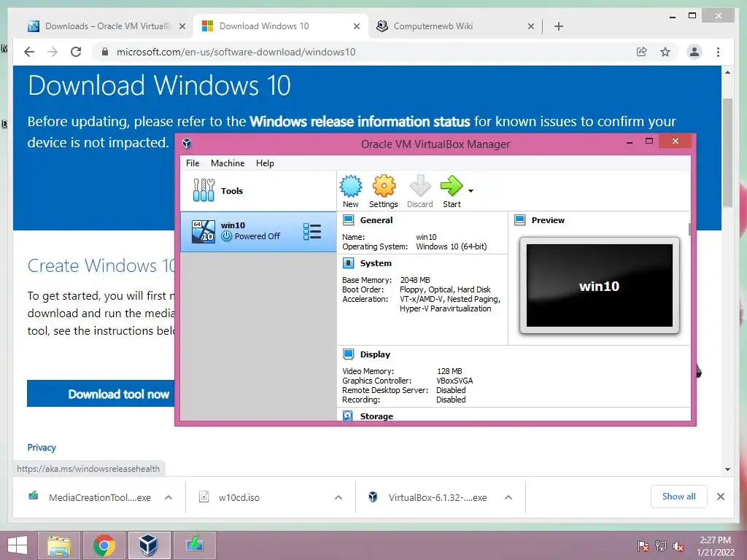Click the Download tool now button
This screenshot has height=560, width=747.
(x=101, y=393)
